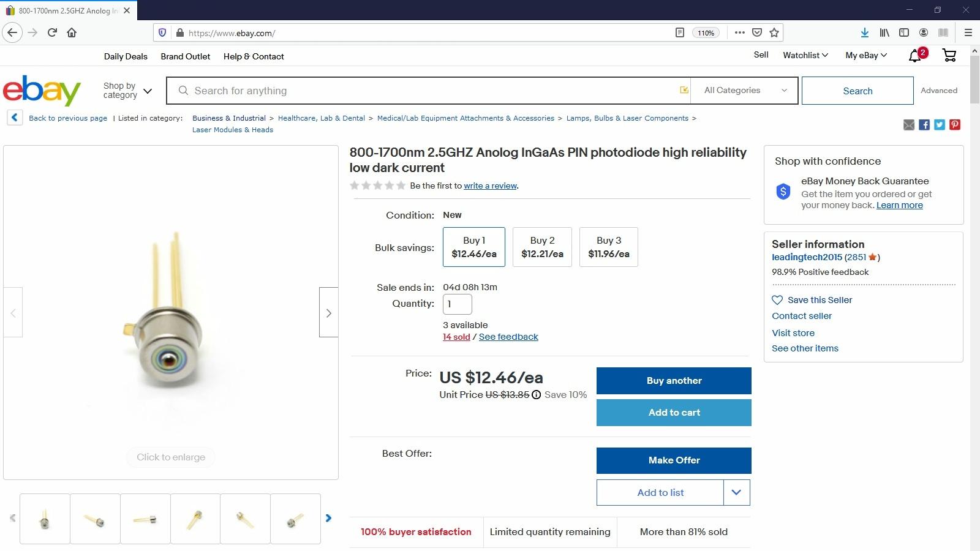Click the Search button

(x=858, y=91)
